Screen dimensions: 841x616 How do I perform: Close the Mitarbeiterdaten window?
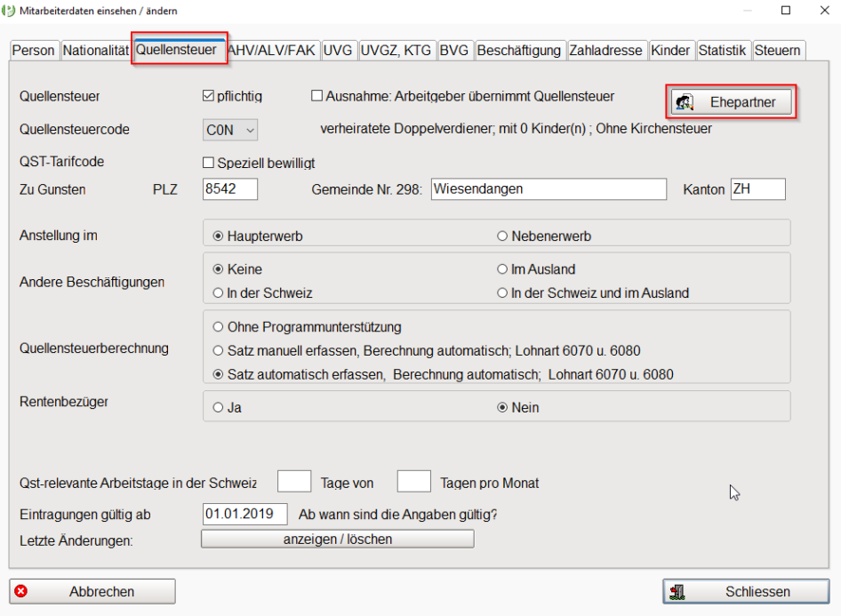coord(825,10)
